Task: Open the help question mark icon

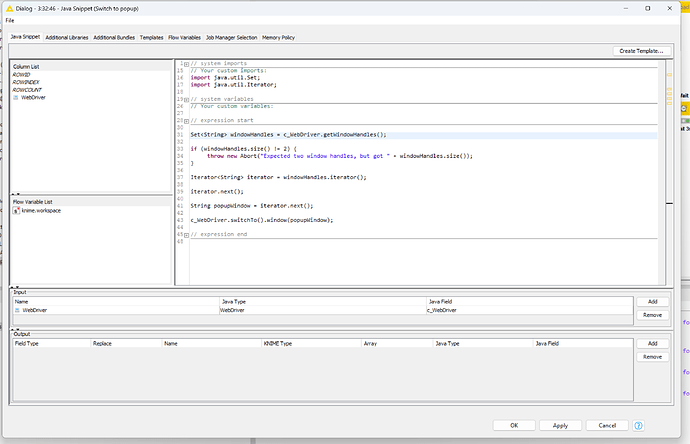Action: (x=638, y=426)
